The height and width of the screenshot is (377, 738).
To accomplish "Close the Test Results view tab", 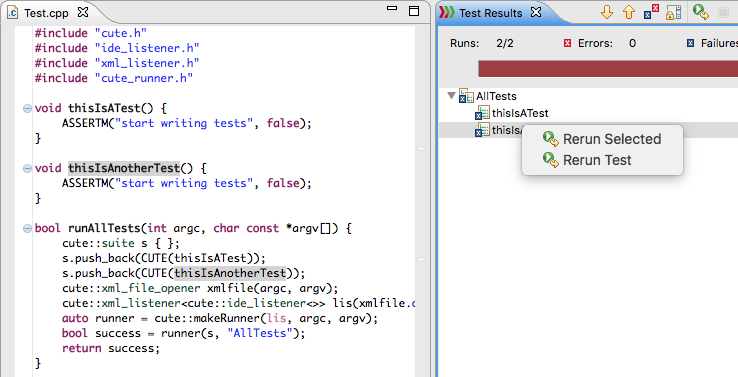I will 536,12.
